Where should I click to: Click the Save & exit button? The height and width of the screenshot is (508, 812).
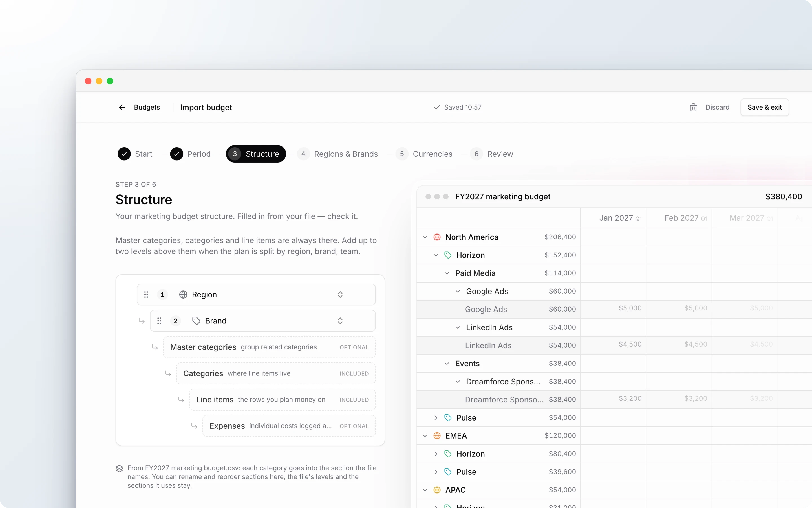[764, 107]
